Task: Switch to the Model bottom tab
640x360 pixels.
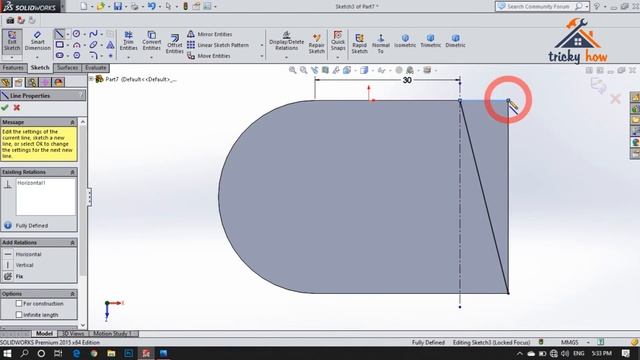Action: click(x=44, y=333)
